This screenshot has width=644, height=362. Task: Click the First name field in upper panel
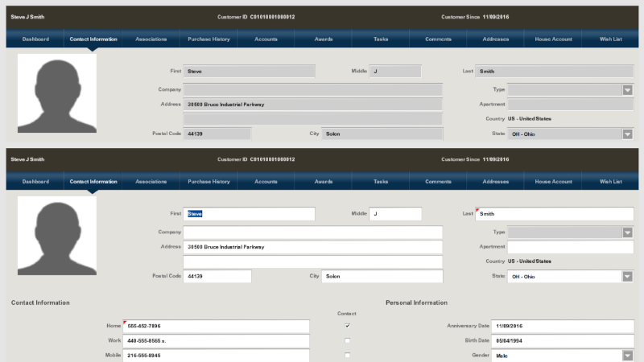(250, 72)
